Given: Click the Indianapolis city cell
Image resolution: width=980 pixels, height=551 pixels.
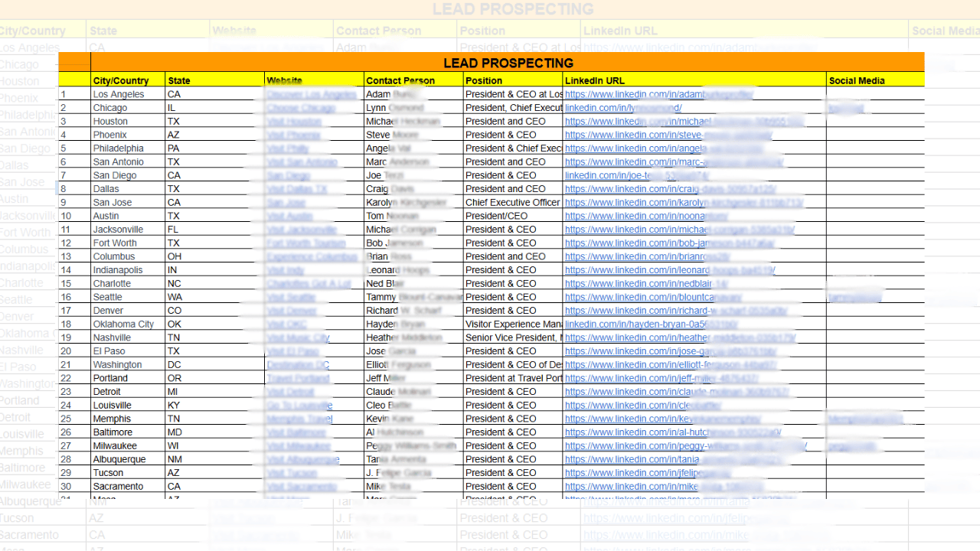Looking at the screenshot, I should point(128,270).
